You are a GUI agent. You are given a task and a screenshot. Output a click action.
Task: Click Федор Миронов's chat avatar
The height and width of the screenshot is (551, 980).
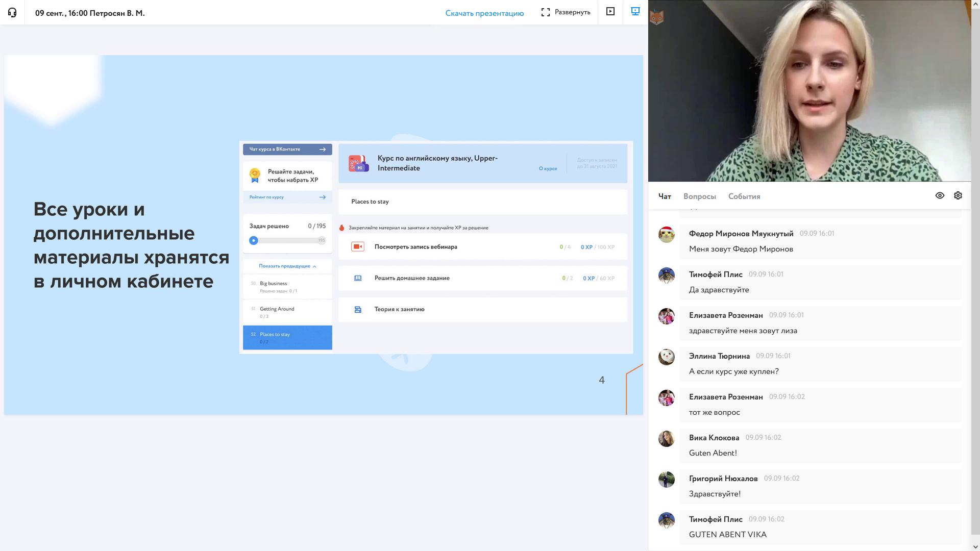pos(666,235)
